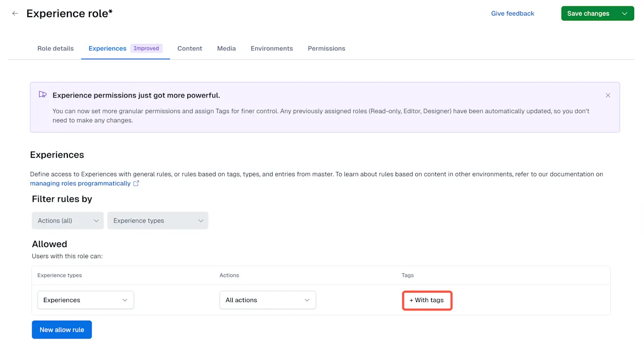The image size is (644, 343).
Task: Click the megaphone announcement icon
Action: pos(43,95)
